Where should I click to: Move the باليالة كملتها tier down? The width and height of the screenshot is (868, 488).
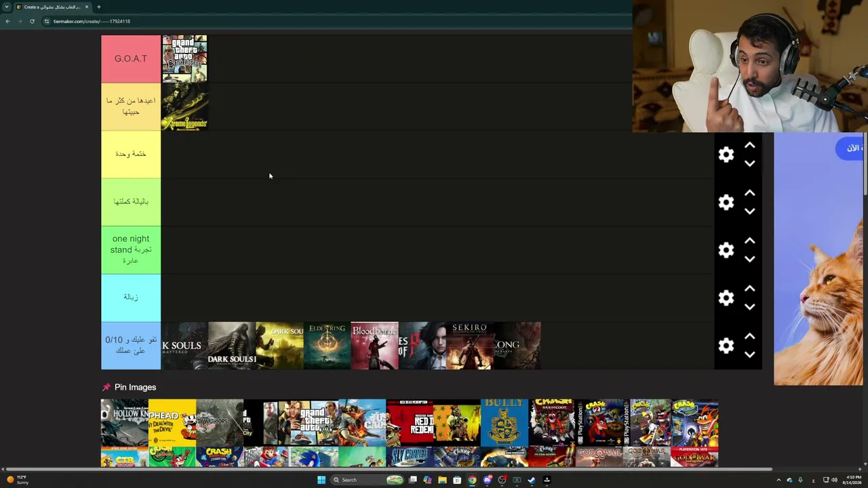click(x=749, y=211)
